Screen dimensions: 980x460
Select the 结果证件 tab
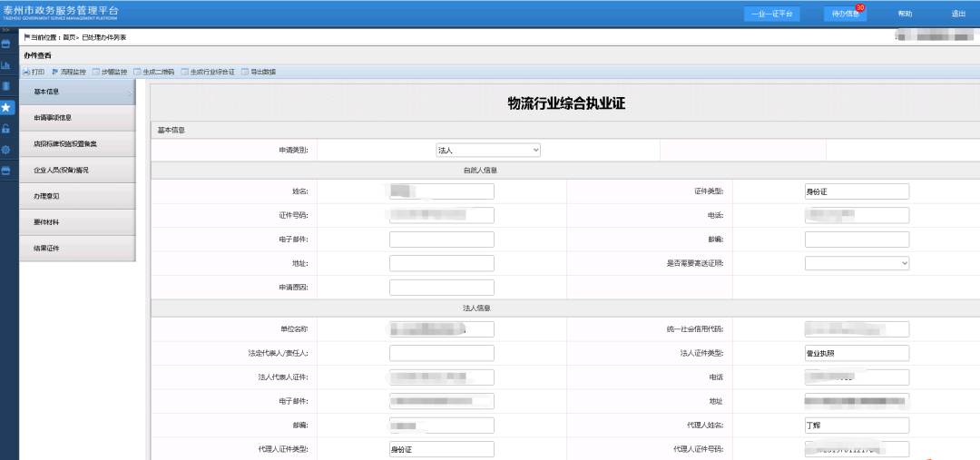[77, 249]
